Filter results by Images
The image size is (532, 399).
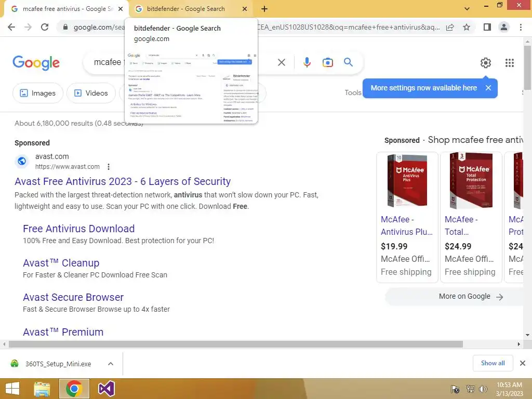click(x=37, y=93)
